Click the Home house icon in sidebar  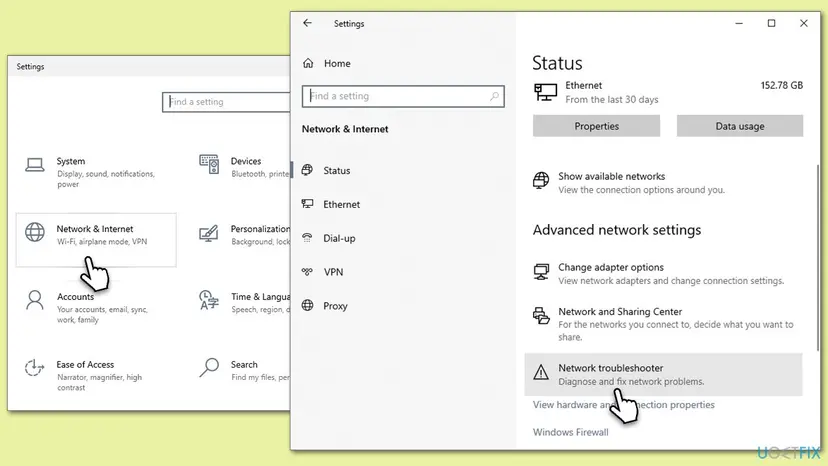(308, 63)
